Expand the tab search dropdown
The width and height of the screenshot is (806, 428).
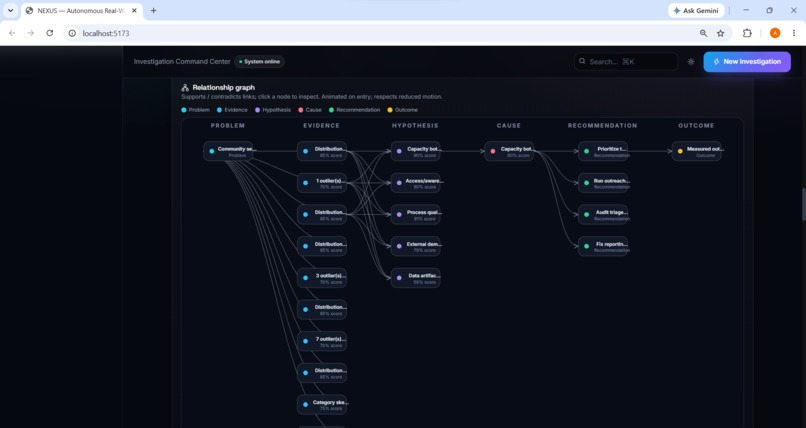pos(10,10)
